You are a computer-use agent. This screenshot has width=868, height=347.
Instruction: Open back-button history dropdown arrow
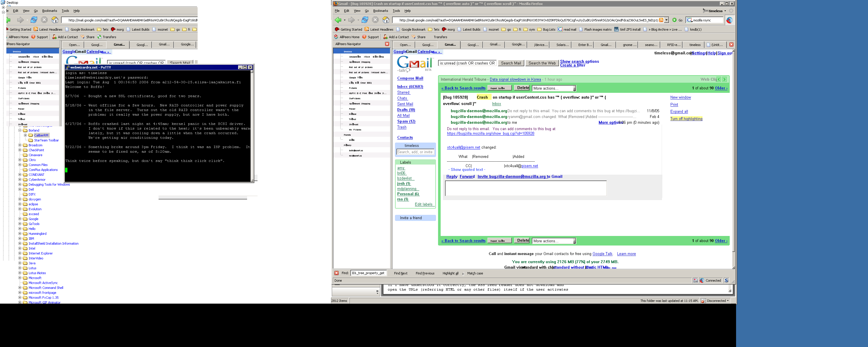point(345,20)
